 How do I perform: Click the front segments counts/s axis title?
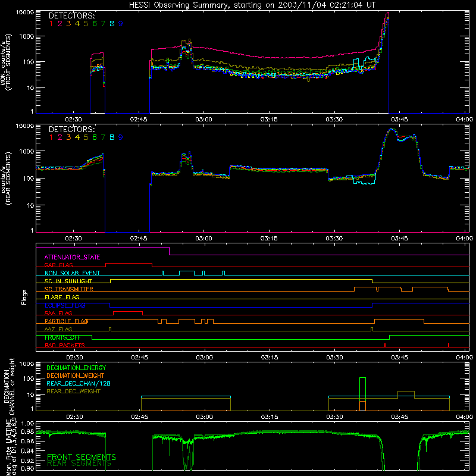coord(6,62)
